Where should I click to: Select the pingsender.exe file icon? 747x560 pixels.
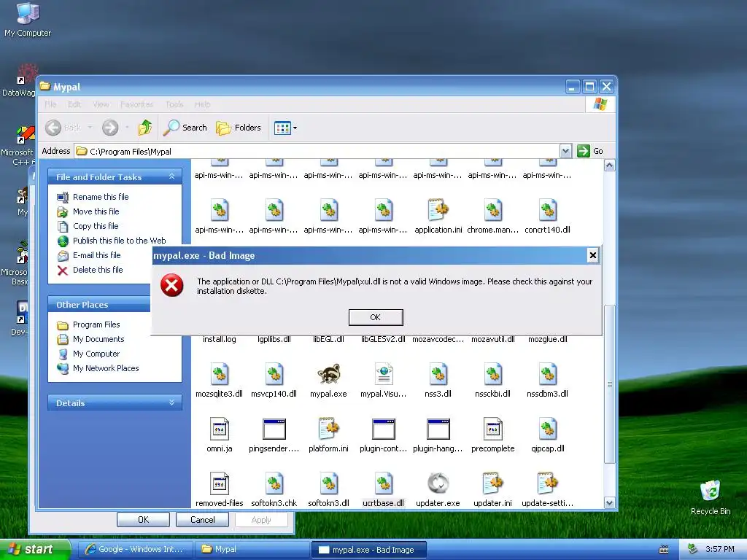pyautogui.click(x=274, y=429)
